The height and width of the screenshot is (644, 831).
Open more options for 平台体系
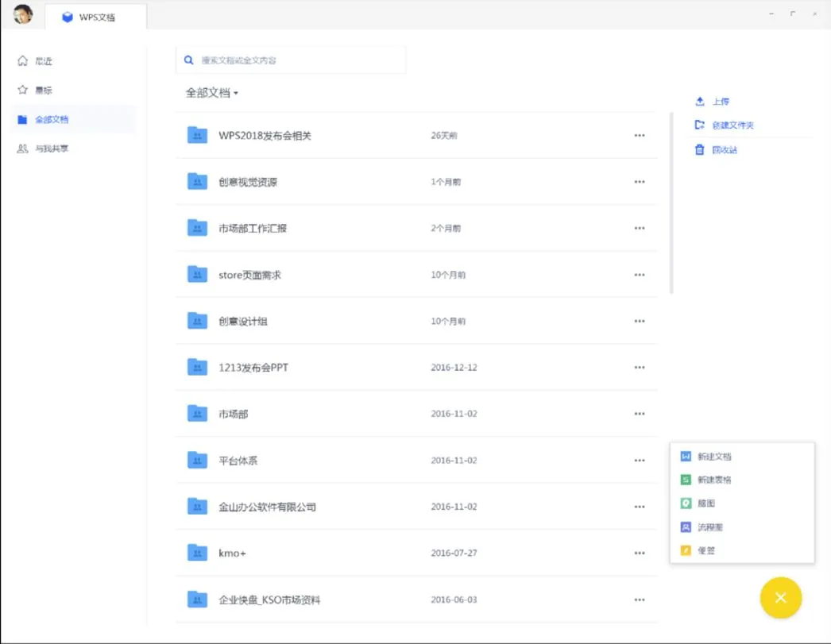pyautogui.click(x=640, y=461)
